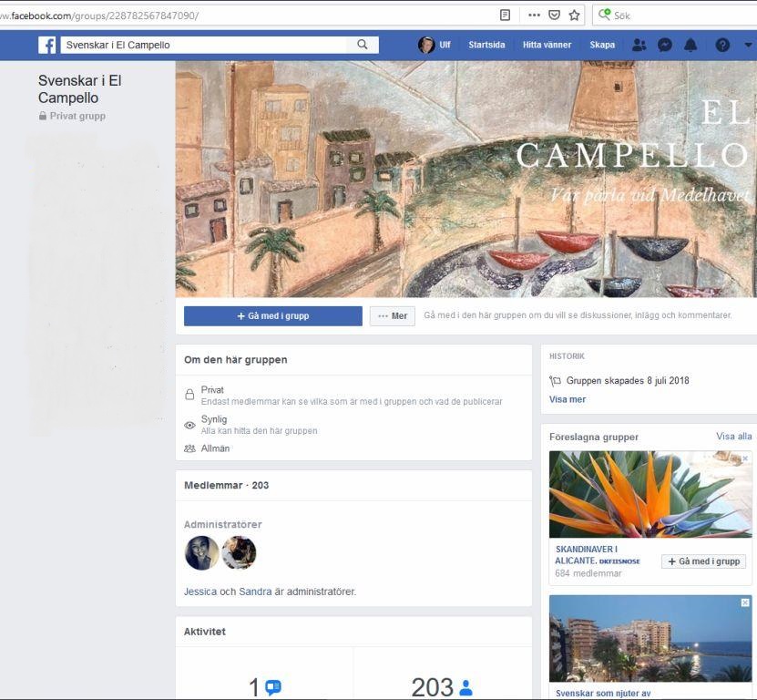Open Jessica's admin profile link
Viewport: 757px width, 700px height.
200,592
